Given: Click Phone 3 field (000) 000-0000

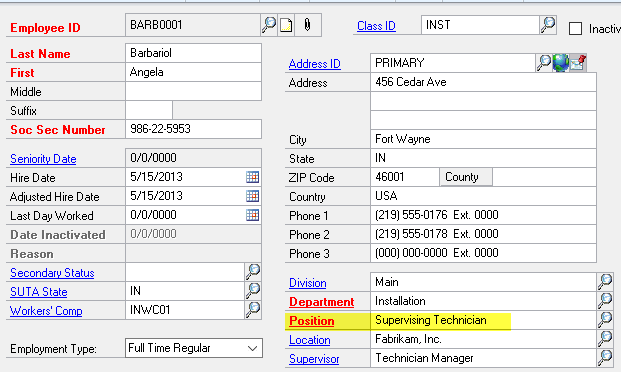Looking at the screenshot, I should click(x=484, y=253).
